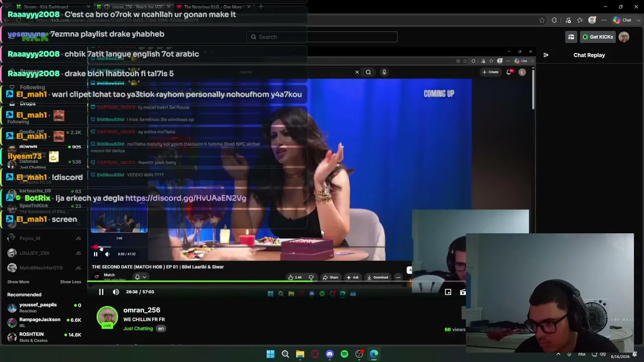644x362 pixels.
Task: Open File Explorer from the taskbar
Action: tap(300, 354)
